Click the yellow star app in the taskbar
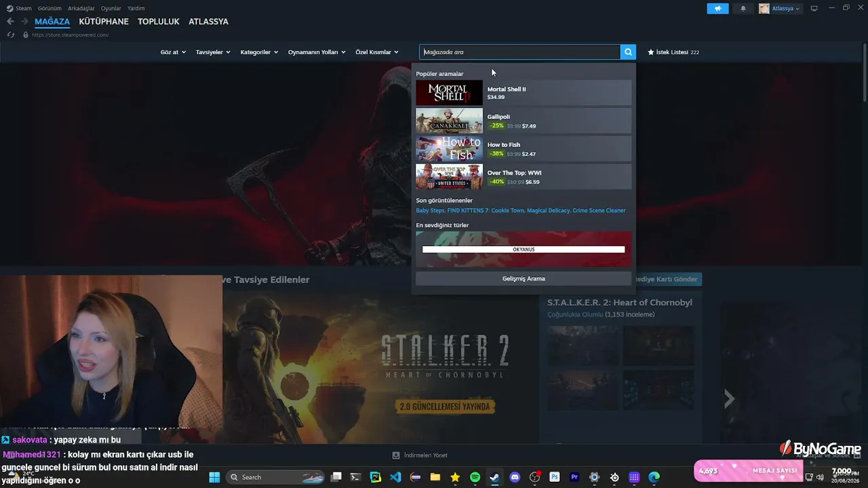Image resolution: width=868 pixels, height=488 pixels. tap(455, 477)
